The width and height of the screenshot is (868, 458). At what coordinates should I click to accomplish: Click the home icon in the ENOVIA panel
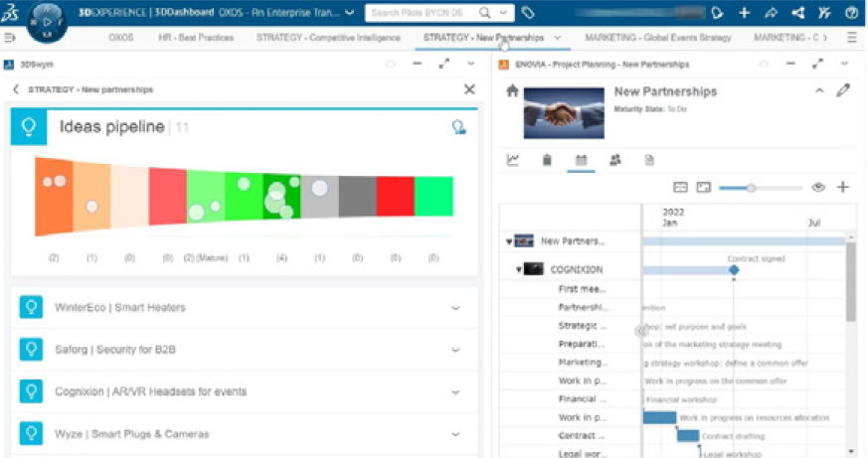512,91
